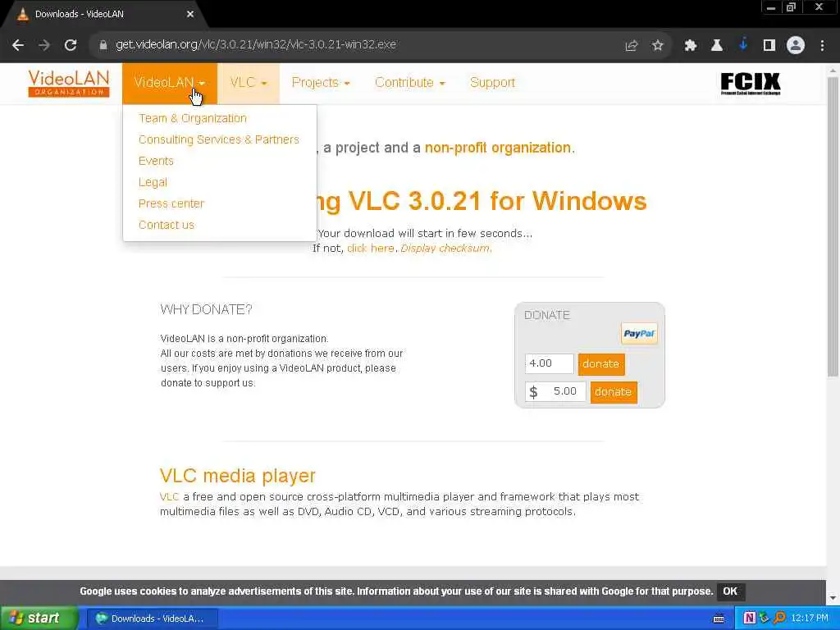840x630 pixels.
Task: Expand the VLC navigation dropdown
Action: pyautogui.click(x=248, y=83)
